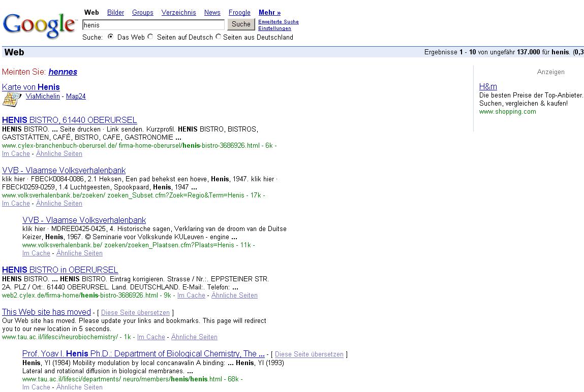Image resolution: width=584 pixels, height=392 pixels.
Task: Open the H&m sponsored ad link
Action: point(488,86)
